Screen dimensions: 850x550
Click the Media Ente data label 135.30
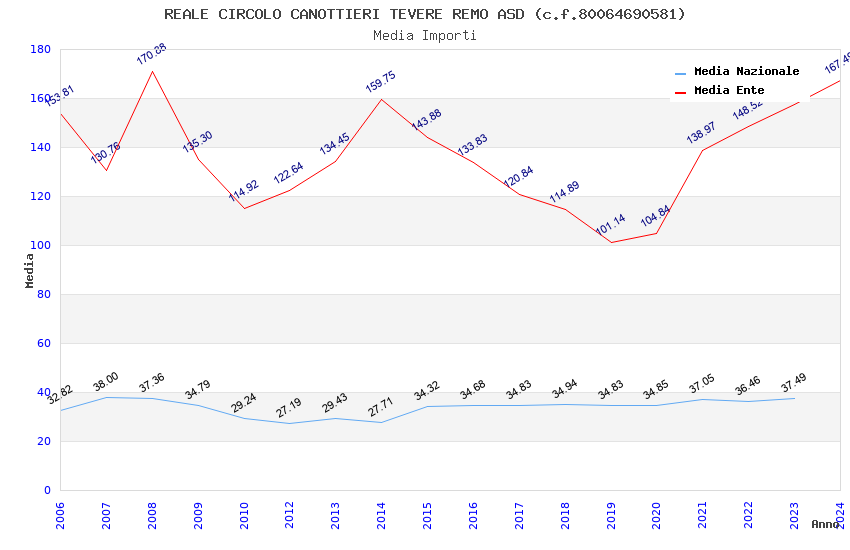(x=197, y=142)
